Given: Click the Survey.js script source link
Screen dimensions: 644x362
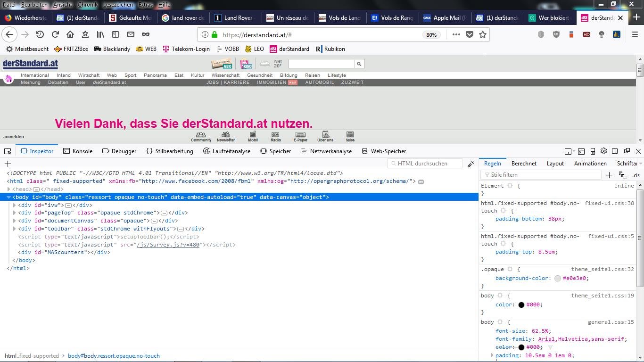Looking at the screenshot, I should 168,245.
